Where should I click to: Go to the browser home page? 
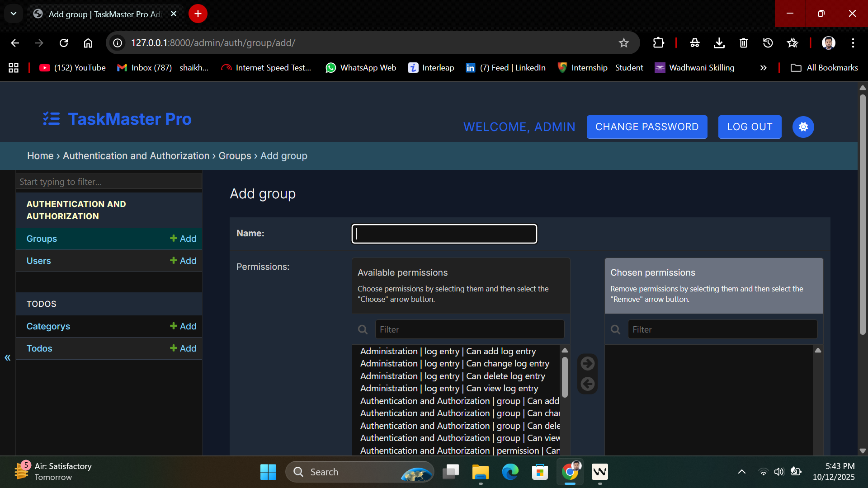[88, 43]
